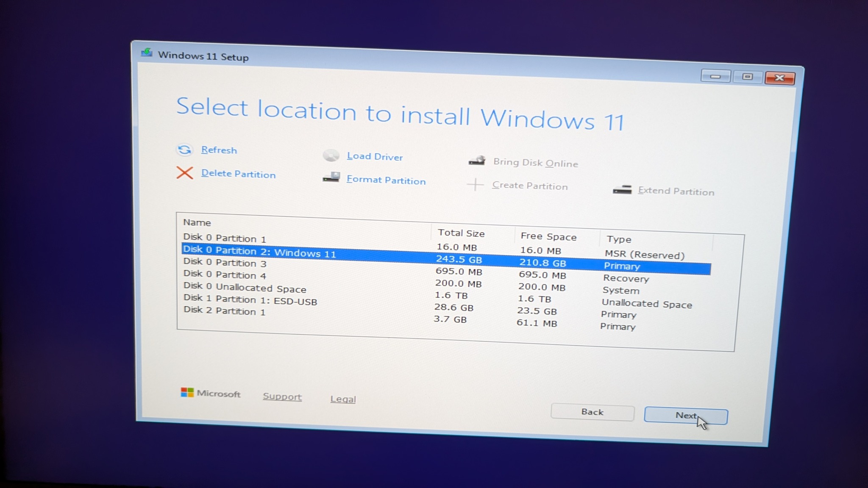Image resolution: width=868 pixels, height=488 pixels.
Task: Click the Next button
Action: [686, 416]
